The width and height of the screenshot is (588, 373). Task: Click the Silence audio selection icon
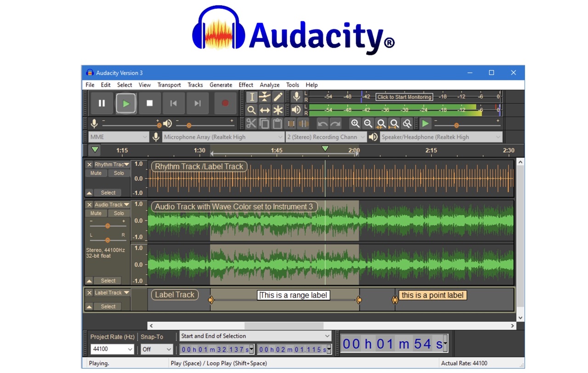(x=303, y=124)
